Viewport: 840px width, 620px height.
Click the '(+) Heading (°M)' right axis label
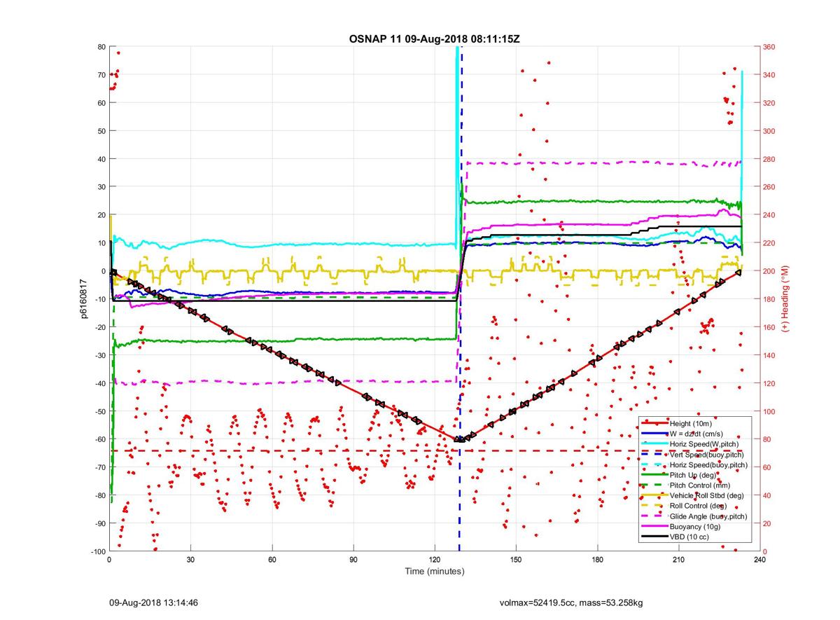click(785, 299)
